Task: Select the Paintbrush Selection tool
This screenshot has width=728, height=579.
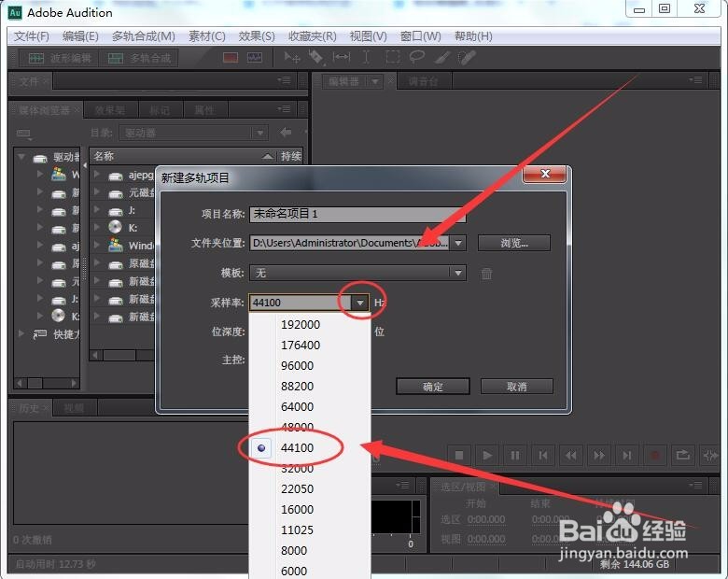Action: pyautogui.click(x=442, y=58)
